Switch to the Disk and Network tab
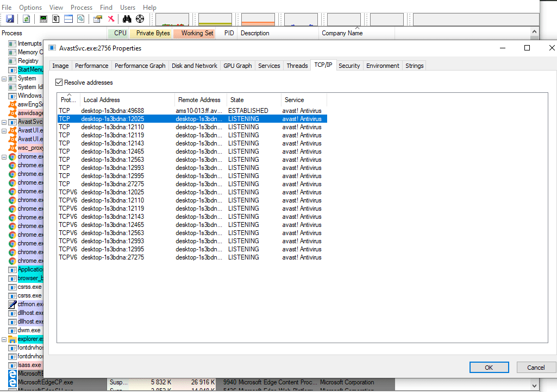 (195, 66)
